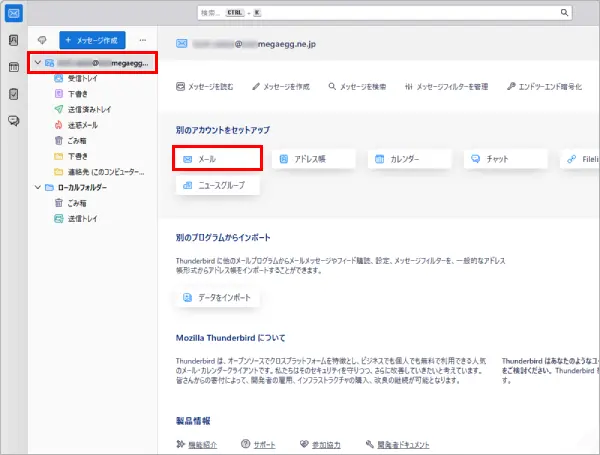Click the 迷惑メール flame icon
The image size is (600, 455).
[58, 125]
